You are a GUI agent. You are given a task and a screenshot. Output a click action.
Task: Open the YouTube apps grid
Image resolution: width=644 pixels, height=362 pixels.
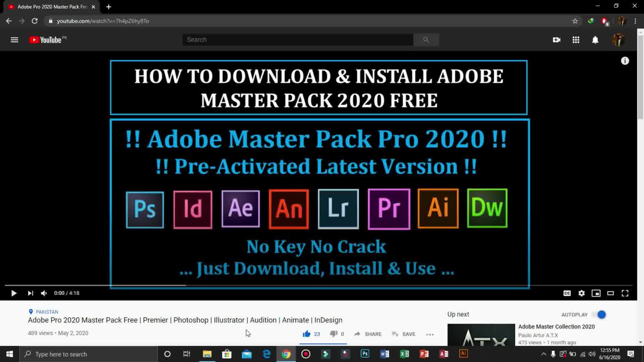tap(576, 40)
